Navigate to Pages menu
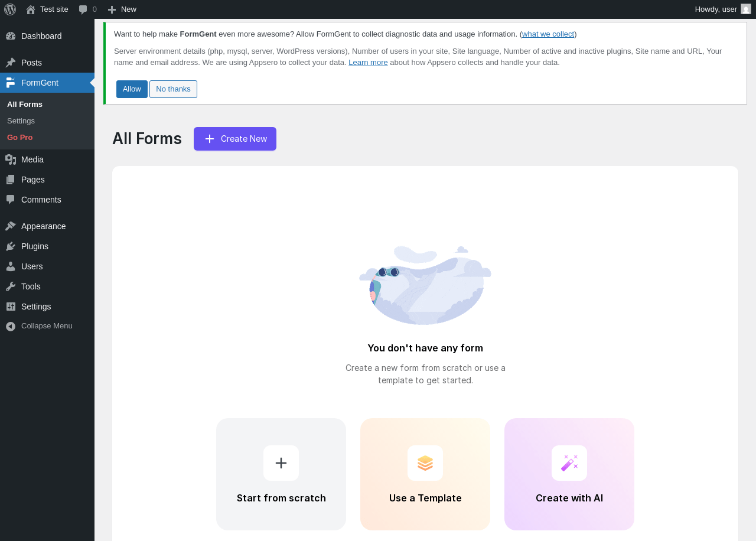Screen dimensions: 756x541 (x=47, y=180)
